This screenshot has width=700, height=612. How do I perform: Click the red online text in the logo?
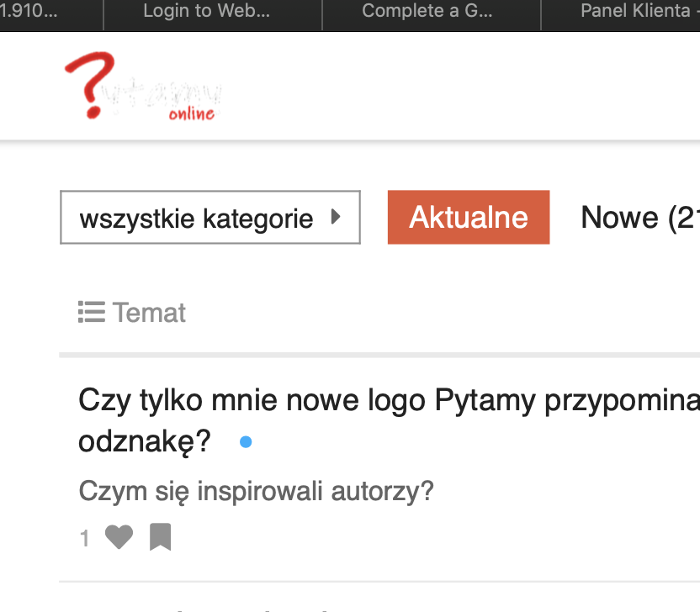tap(191, 113)
